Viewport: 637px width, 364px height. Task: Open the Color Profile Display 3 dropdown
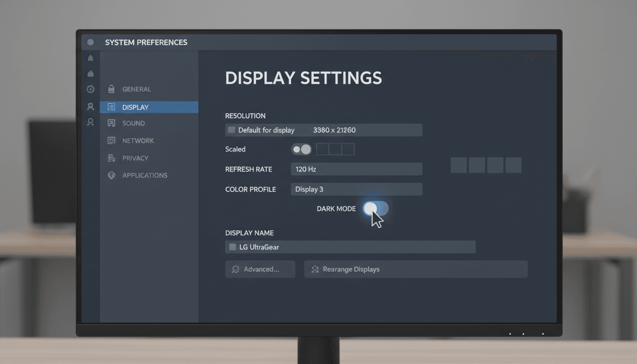click(x=356, y=189)
